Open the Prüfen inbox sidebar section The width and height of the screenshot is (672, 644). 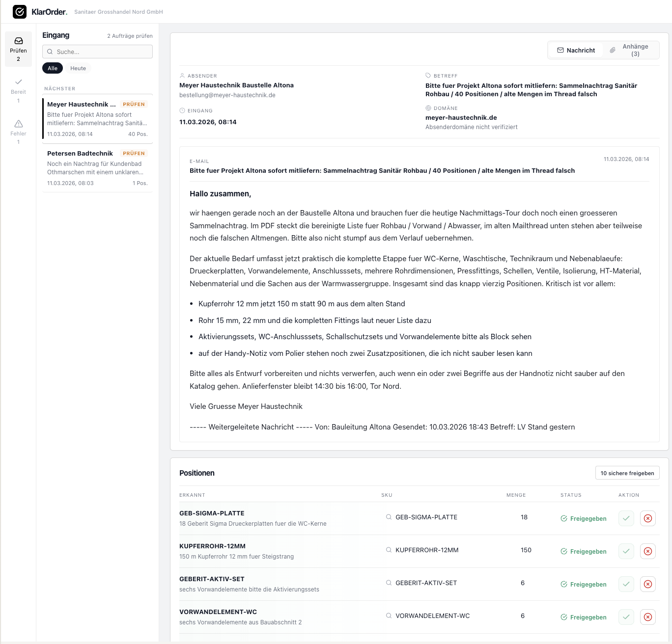coord(19,49)
